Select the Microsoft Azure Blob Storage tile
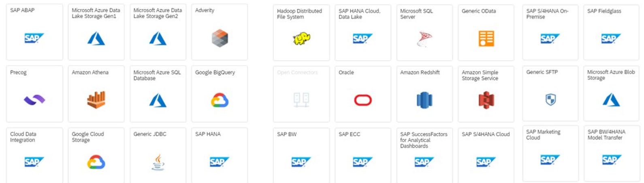 click(x=611, y=94)
